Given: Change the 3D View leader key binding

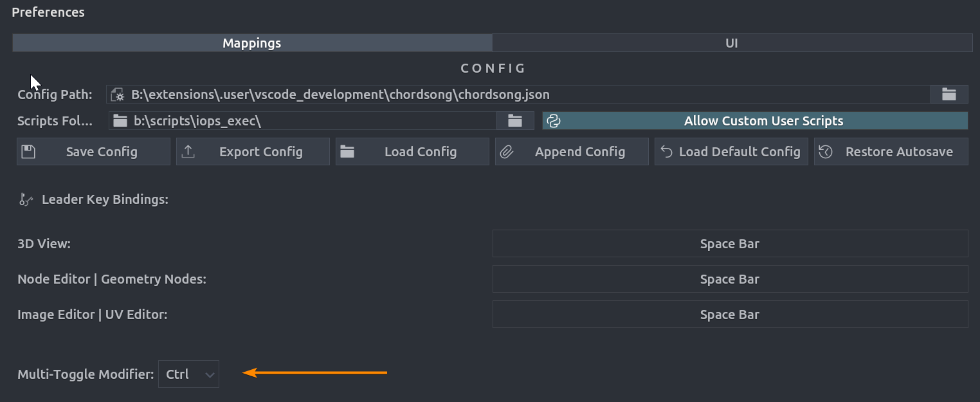Looking at the screenshot, I should coord(730,243).
